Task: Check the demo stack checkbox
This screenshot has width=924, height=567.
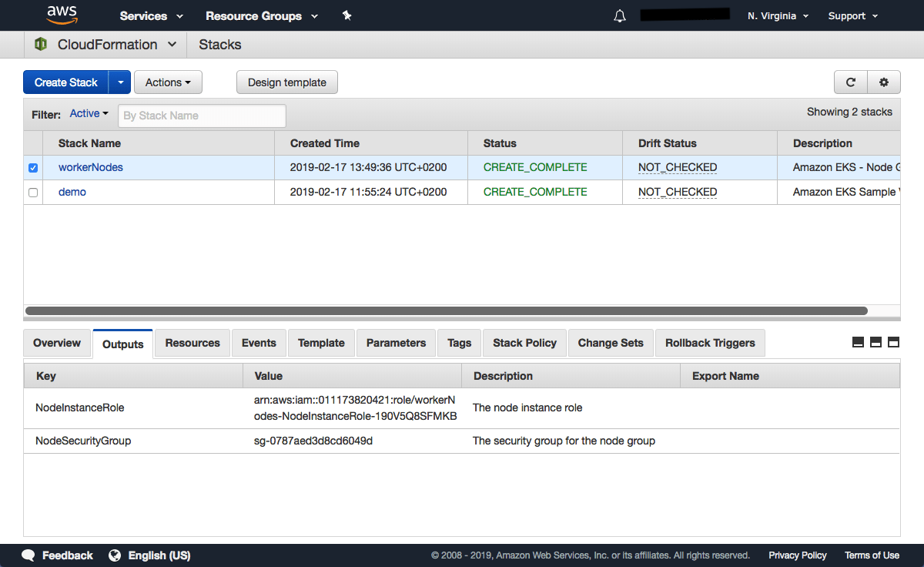Action: (x=33, y=193)
